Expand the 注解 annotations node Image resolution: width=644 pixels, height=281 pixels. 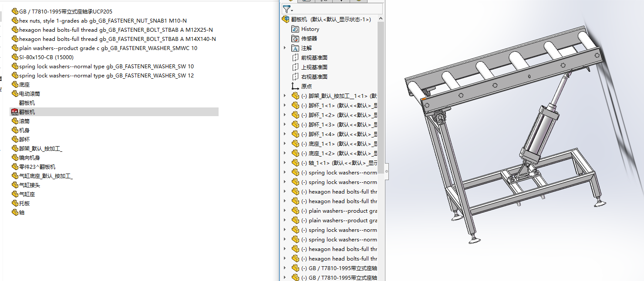(285, 48)
